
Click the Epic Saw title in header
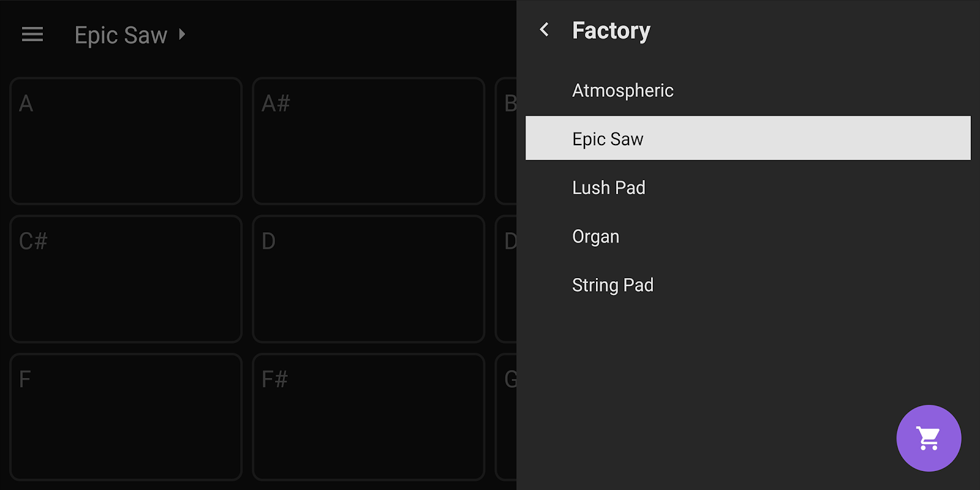click(121, 35)
